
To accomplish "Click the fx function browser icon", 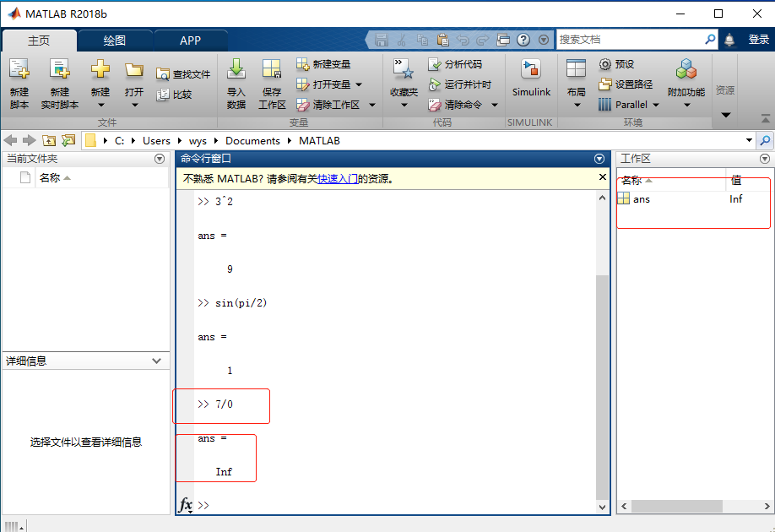I will (x=186, y=505).
